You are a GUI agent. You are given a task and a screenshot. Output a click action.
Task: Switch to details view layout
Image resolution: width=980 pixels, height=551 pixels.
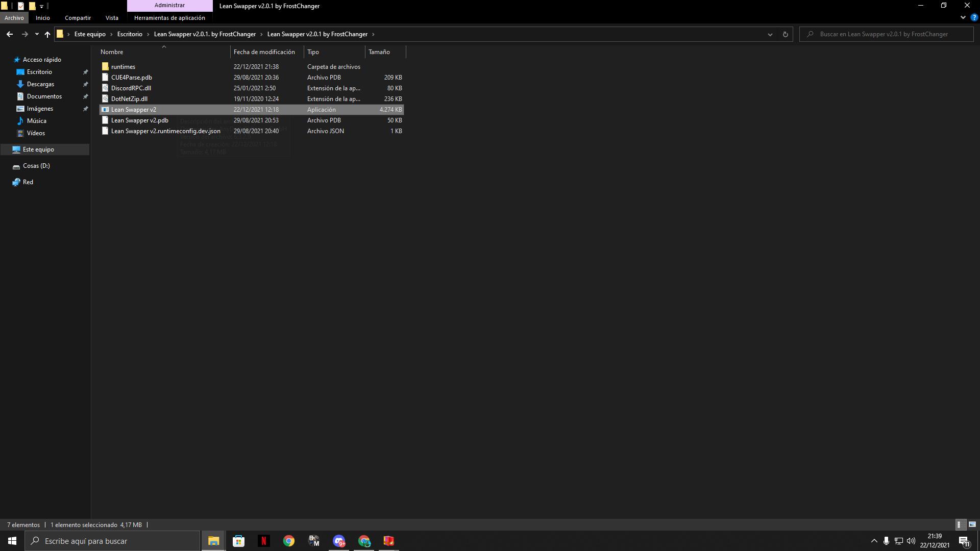pyautogui.click(x=959, y=524)
